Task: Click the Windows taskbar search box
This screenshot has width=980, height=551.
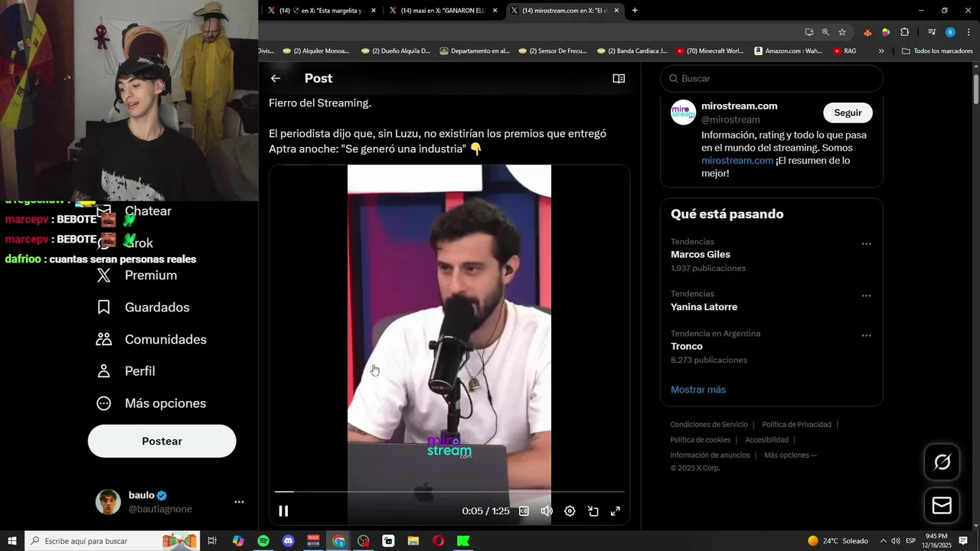Action: click(113, 541)
